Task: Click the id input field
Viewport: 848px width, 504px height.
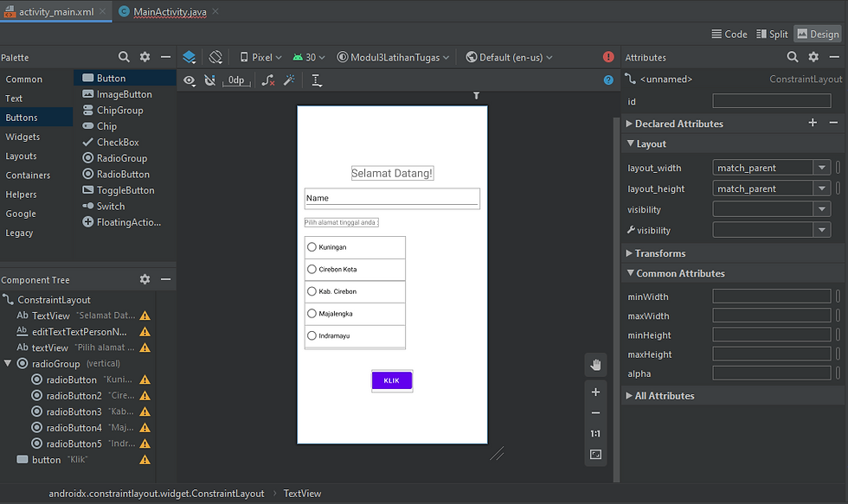Action: [x=771, y=101]
